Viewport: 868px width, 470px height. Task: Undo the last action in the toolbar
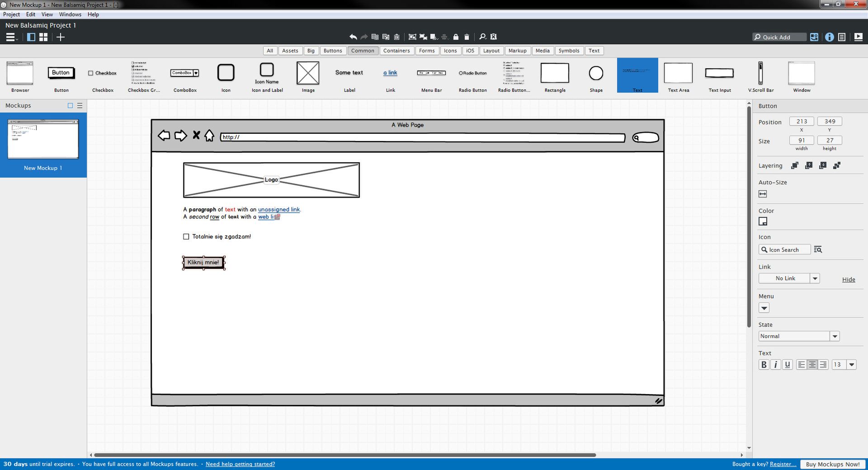[353, 37]
